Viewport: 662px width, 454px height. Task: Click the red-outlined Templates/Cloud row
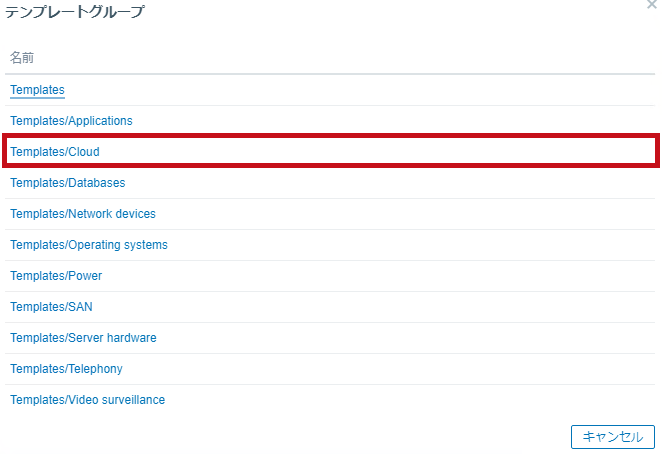coord(331,151)
